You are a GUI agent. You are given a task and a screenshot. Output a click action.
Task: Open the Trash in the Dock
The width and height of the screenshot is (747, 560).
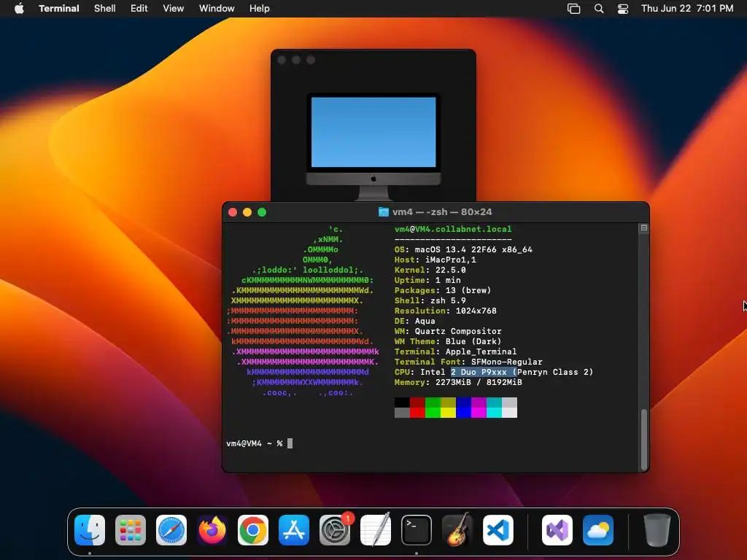pos(657,530)
